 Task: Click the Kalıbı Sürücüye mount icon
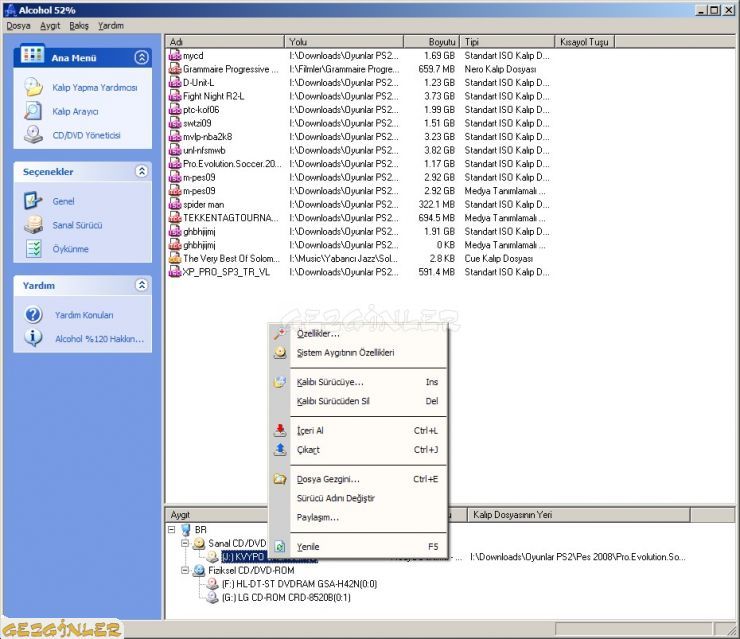click(280, 382)
